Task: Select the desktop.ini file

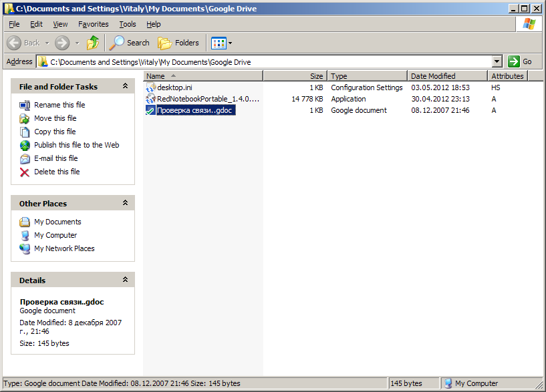Action: pos(174,87)
